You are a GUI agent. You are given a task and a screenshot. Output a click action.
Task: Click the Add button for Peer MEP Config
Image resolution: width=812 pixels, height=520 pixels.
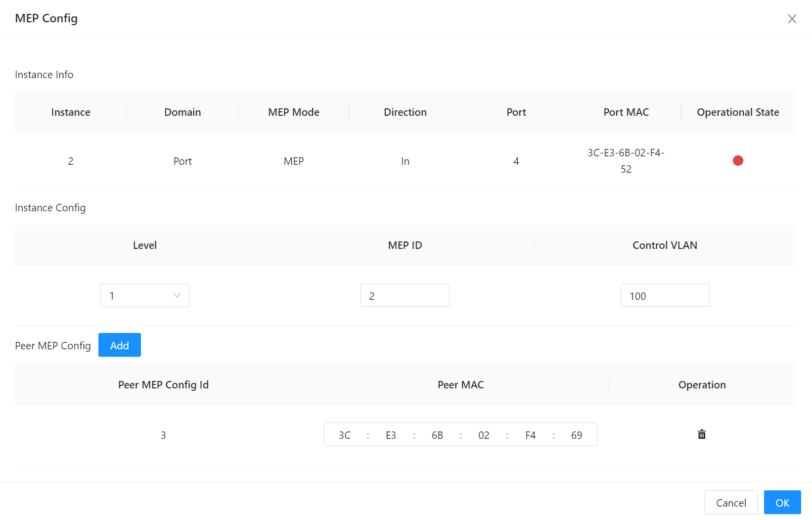tap(119, 345)
